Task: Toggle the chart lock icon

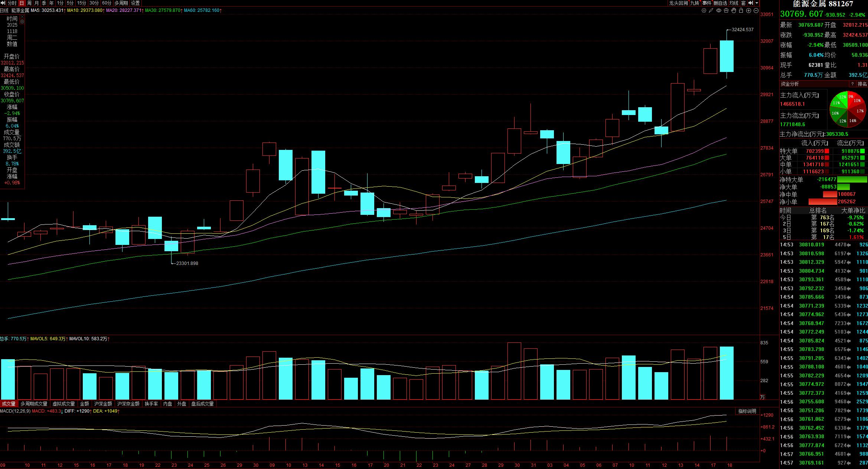Action: click(741, 10)
